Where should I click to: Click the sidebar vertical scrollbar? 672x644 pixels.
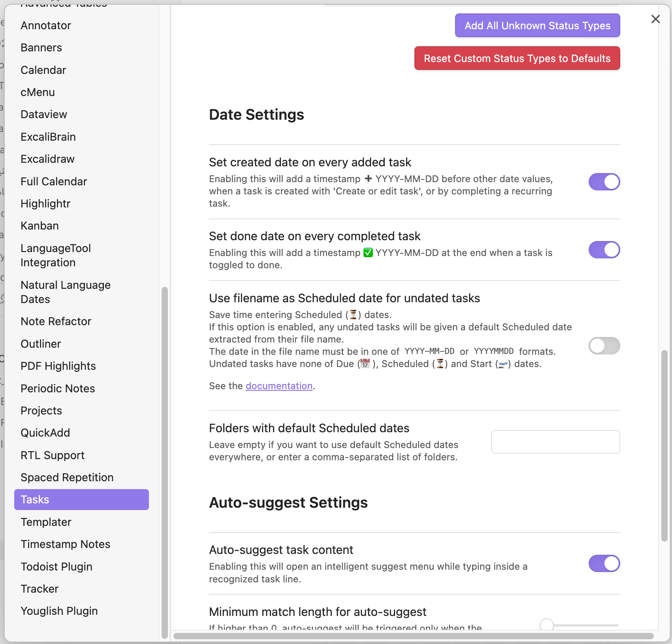(x=165, y=462)
